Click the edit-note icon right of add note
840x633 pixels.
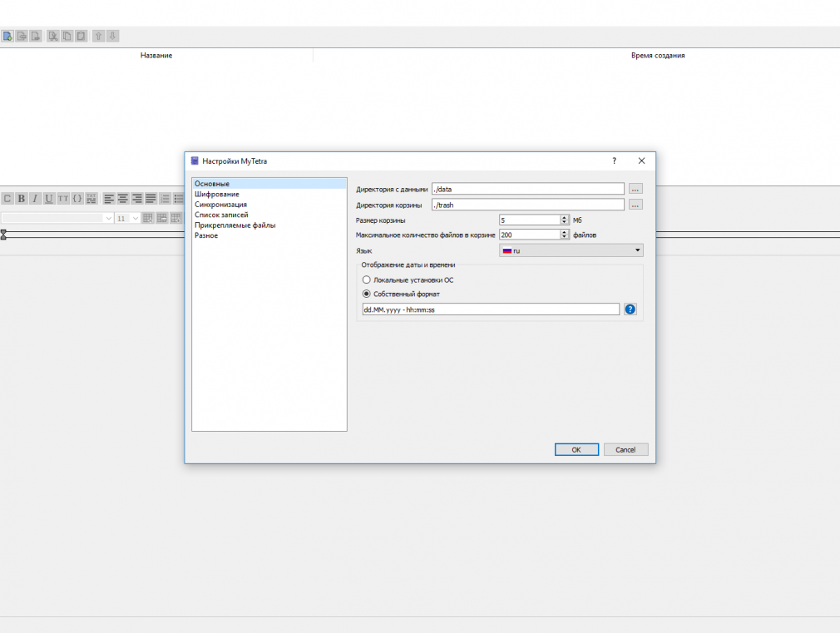click(22, 36)
